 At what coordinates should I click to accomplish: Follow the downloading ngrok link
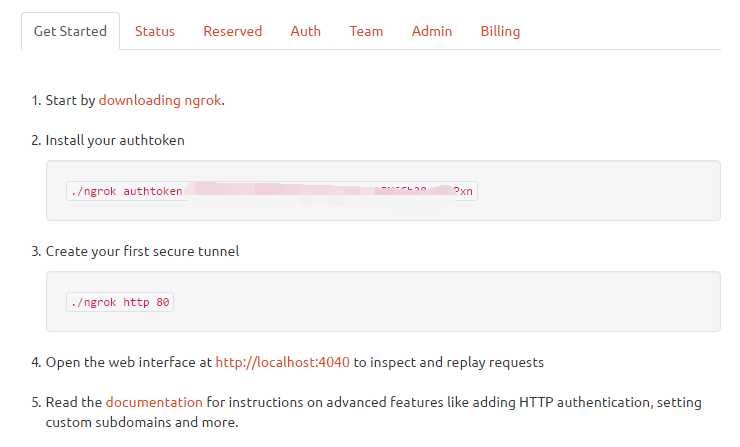pyautogui.click(x=160, y=100)
